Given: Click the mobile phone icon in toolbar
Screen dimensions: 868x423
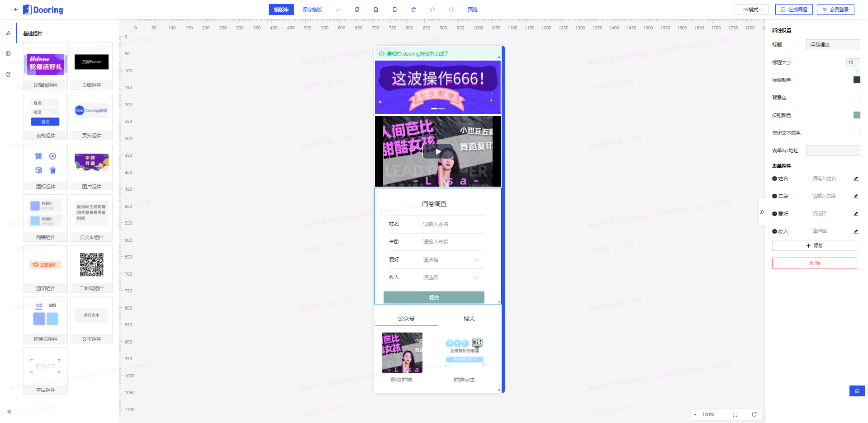Looking at the screenshot, I should (394, 9).
